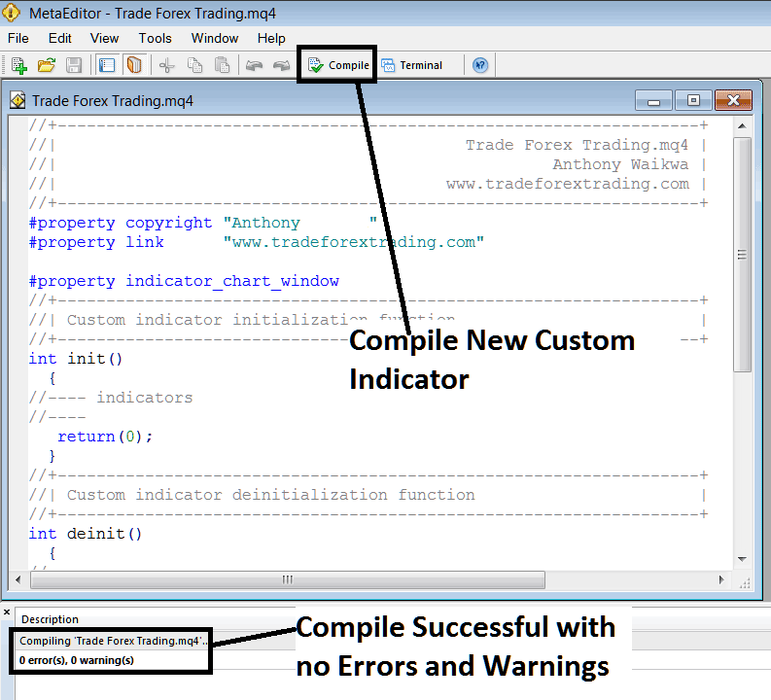Select the '0 error(s), 0 warning(s)' line
This screenshot has height=700, width=771.
[77, 660]
